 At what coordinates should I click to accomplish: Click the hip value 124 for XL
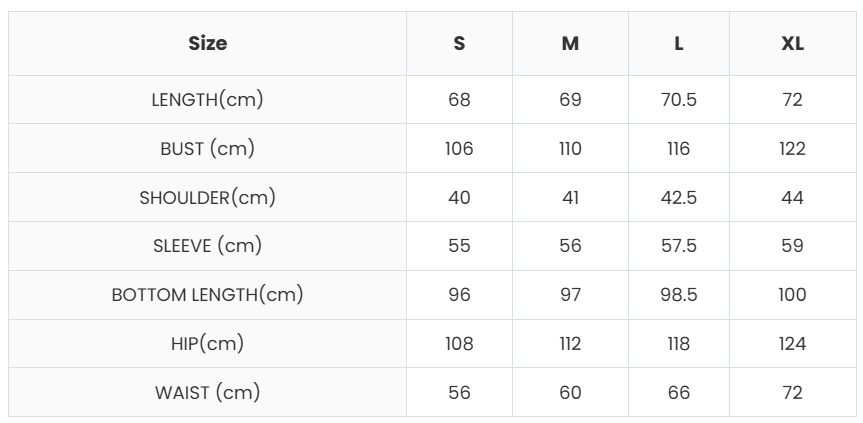click(x=792, y=344)
